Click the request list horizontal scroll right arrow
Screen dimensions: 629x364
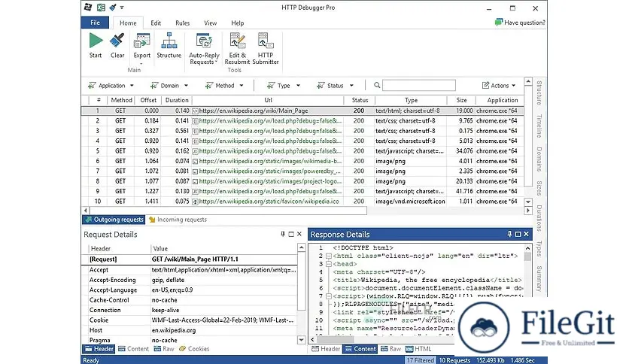528,210
